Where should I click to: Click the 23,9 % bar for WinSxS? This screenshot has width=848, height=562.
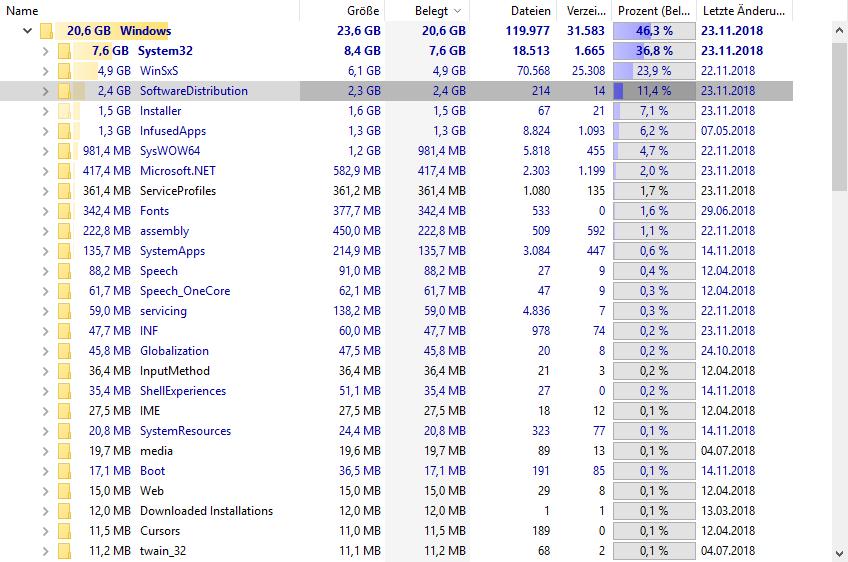(654, 71)
